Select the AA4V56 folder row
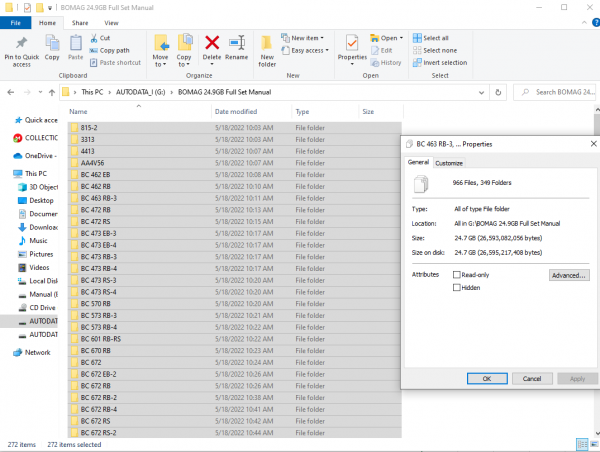This screenshot has height=452, width=600. pyautogui.click(x=235, y=163)
